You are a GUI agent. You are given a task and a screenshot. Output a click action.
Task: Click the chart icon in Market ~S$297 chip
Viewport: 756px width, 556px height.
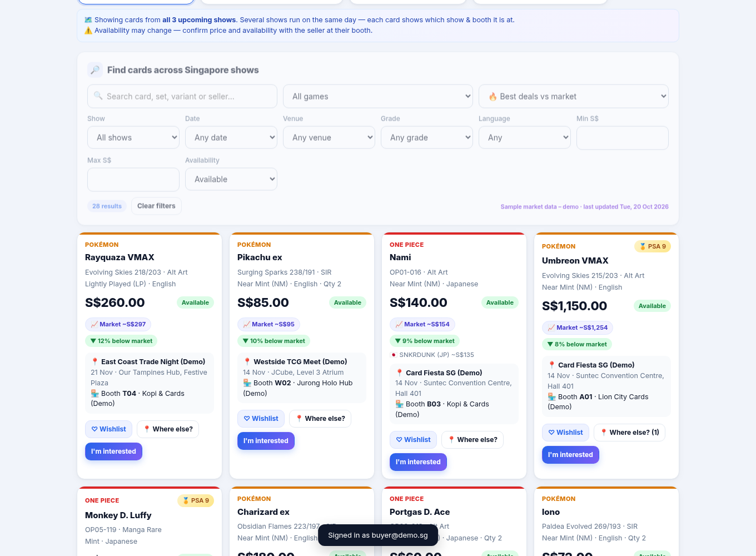[x=94, y=324]
